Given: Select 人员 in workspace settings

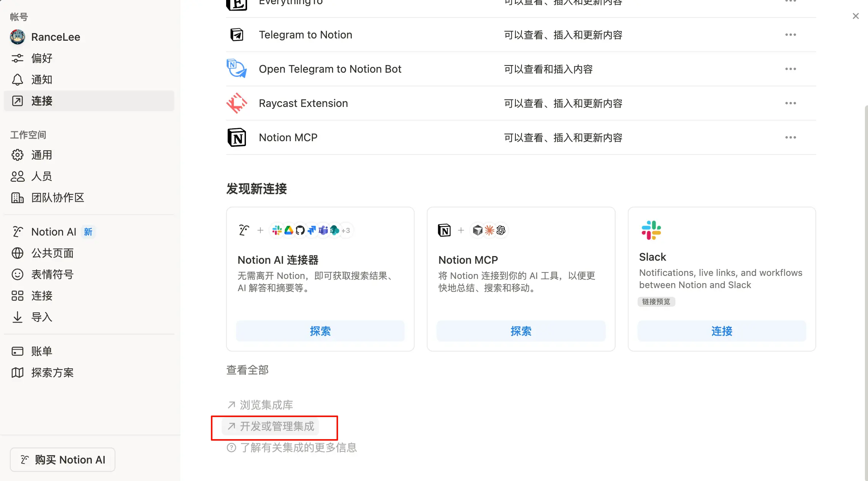Looking at the screenshot, I should coord(41,176).
